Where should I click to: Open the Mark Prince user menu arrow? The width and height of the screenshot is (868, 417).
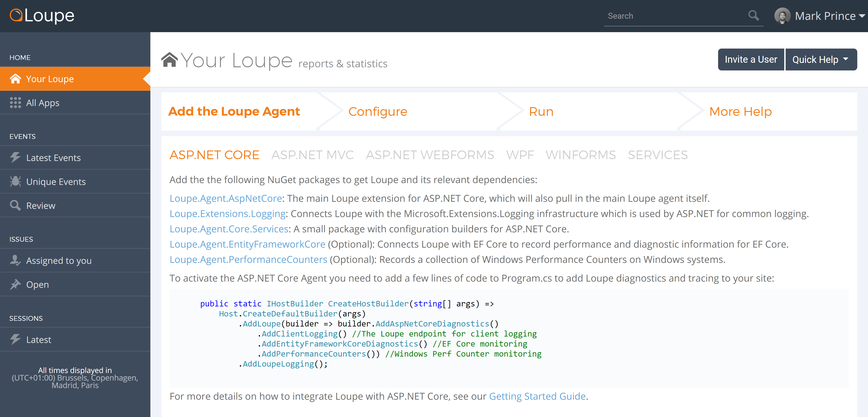[x=862, y=16]
